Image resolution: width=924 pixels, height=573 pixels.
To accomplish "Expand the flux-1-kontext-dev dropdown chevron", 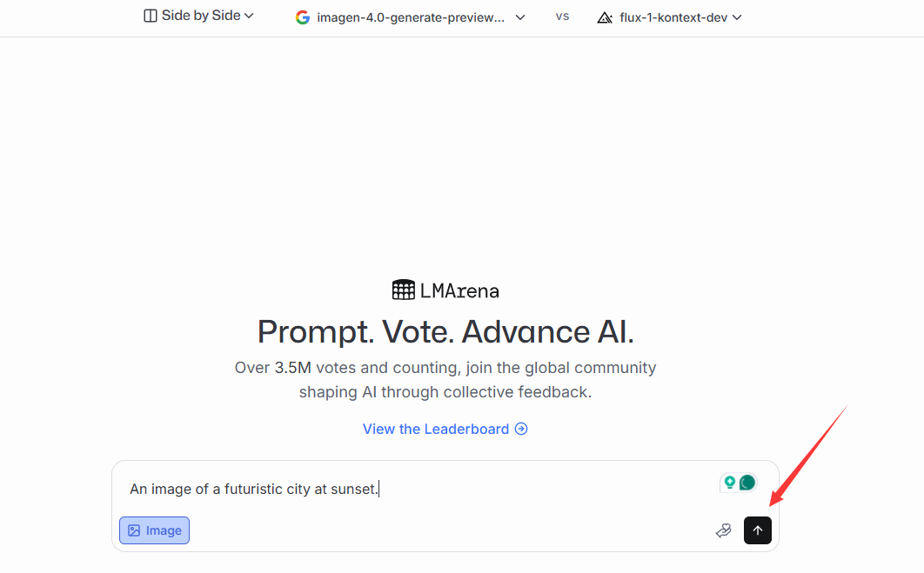I will click(x=737, y=17).
